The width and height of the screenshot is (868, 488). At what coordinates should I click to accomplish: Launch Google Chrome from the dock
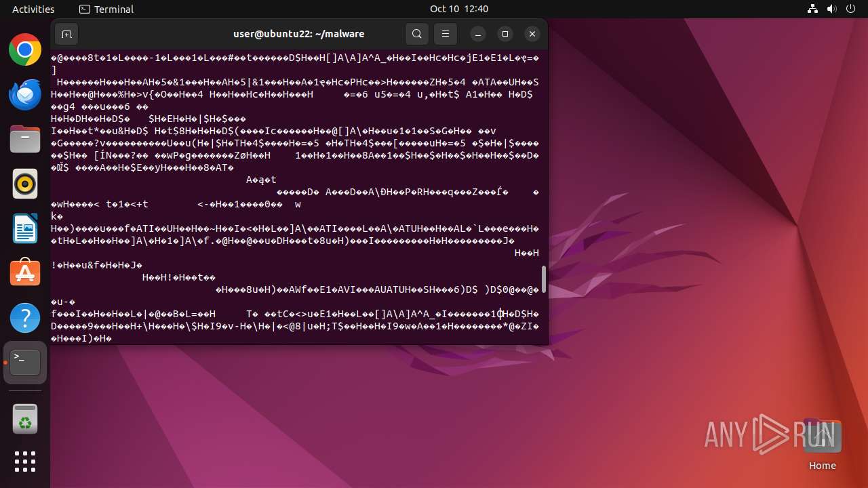click(25, 49)
